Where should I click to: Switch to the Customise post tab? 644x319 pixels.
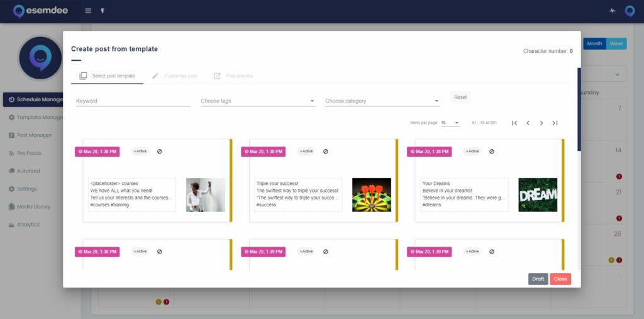click(x=175, y=76)
